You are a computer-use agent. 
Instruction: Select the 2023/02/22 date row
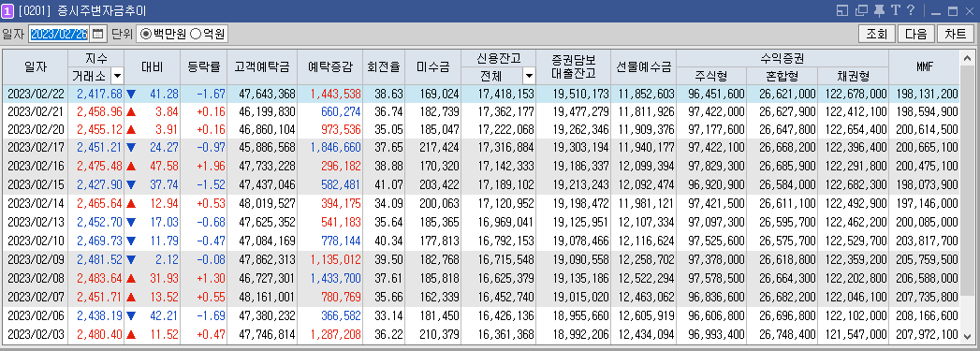[481, 94]
